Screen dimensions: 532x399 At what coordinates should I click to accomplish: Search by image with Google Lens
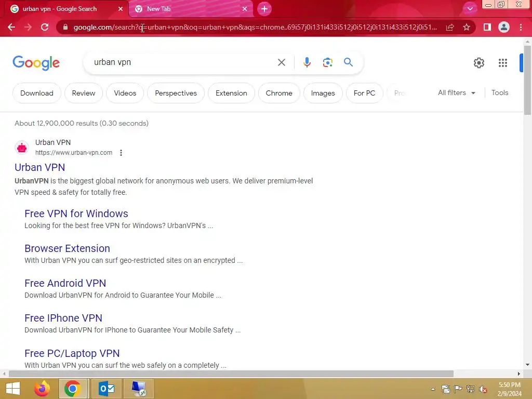pos(327,62)
